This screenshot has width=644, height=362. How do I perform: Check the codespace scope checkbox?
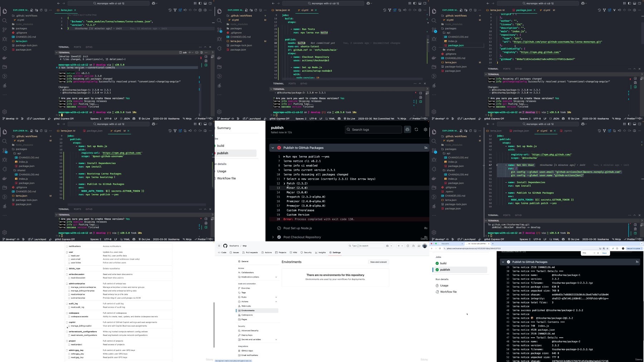(x=67, y=313)
